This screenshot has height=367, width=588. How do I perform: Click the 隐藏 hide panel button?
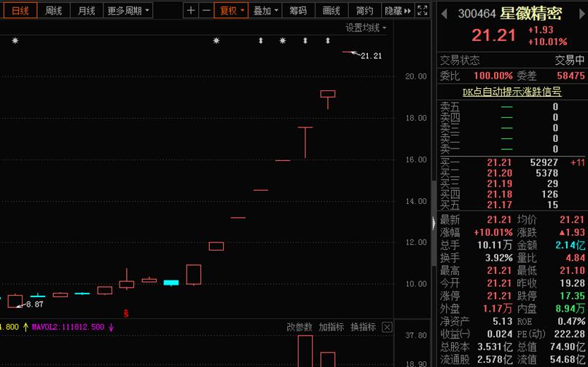pyautogui.click(x=397, y=10)
